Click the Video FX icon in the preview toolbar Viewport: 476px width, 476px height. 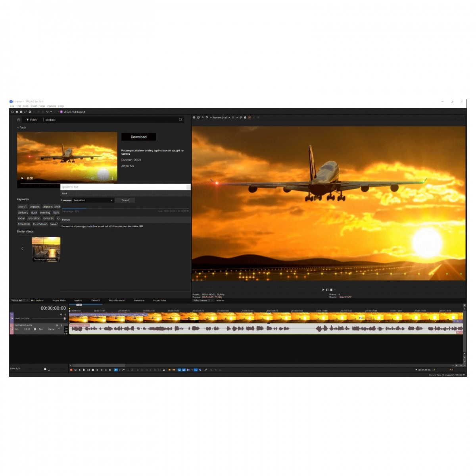pos(203,117)
